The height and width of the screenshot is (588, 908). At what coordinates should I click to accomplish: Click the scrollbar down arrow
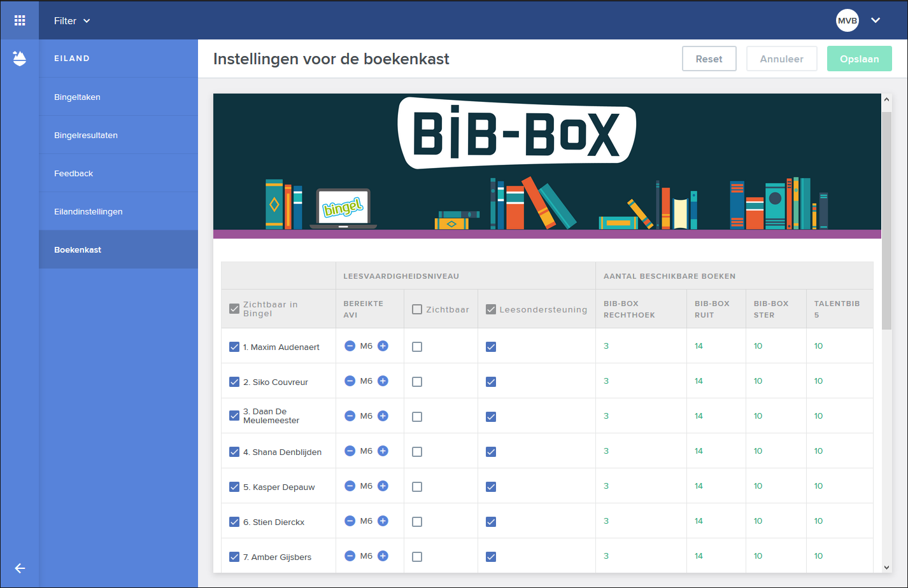point(887,567)
